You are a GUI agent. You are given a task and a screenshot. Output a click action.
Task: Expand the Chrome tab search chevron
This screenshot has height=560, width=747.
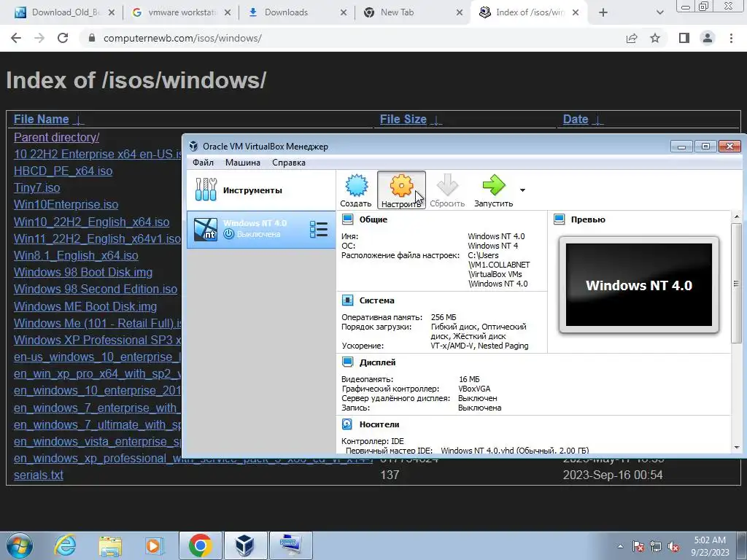(x=659, y=12)
